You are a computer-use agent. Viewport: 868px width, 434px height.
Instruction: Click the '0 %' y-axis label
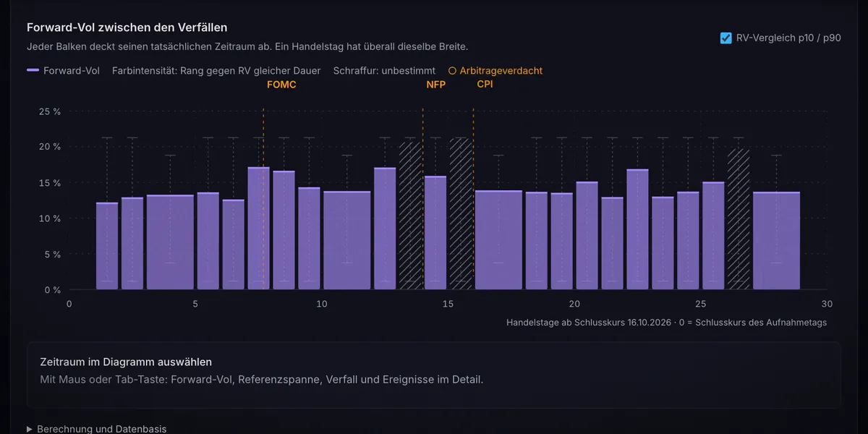[52, 290]
